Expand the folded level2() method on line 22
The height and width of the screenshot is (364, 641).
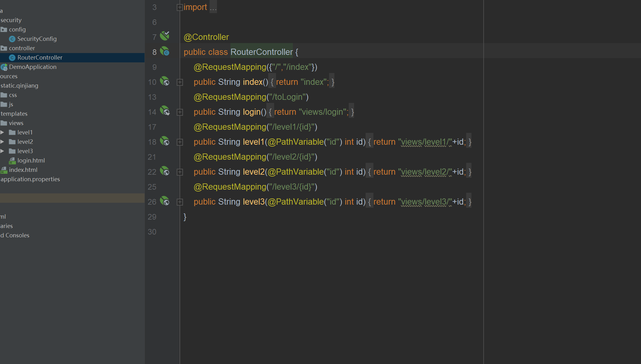[180, 172]
